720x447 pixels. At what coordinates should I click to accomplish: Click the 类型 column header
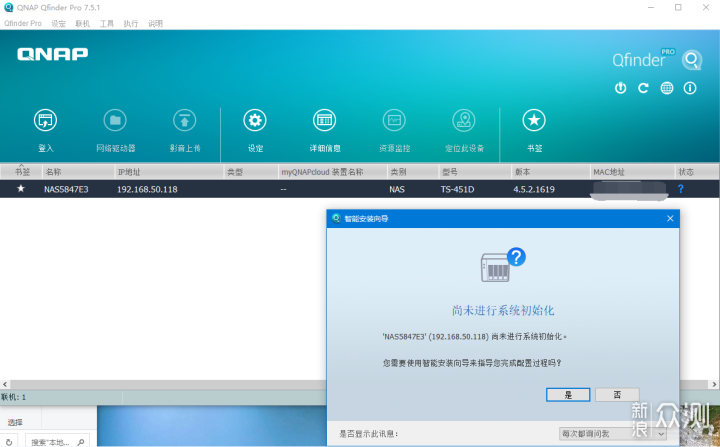coord(251,172)
